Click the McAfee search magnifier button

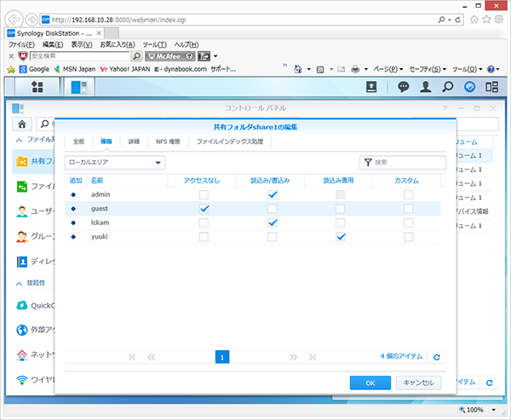tap(136, 56)
